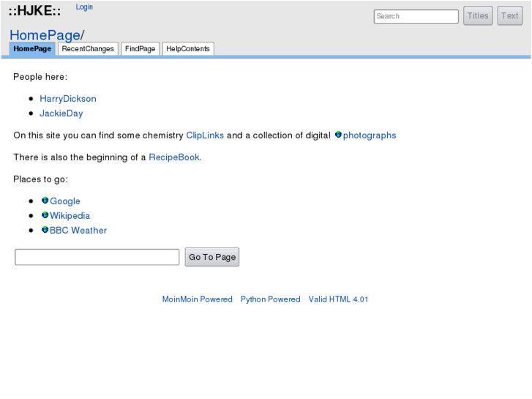Click the globe icon next to Google
The image size is (532, 399).
[x=45, y=201]
